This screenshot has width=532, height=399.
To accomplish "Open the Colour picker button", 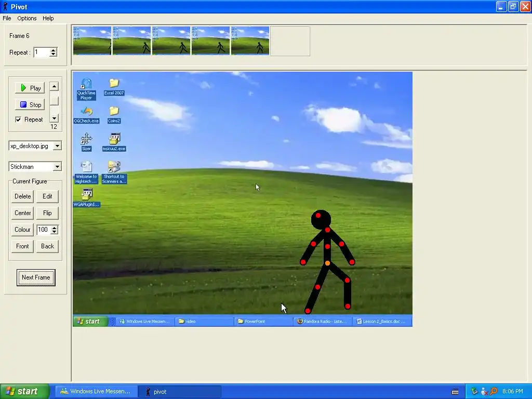I will (x=22, y=229).
